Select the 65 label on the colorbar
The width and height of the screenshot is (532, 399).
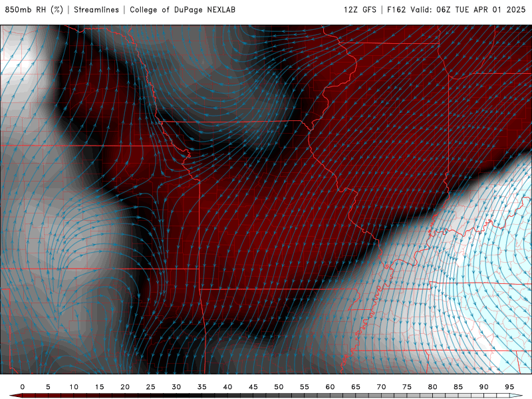(356, 387)
